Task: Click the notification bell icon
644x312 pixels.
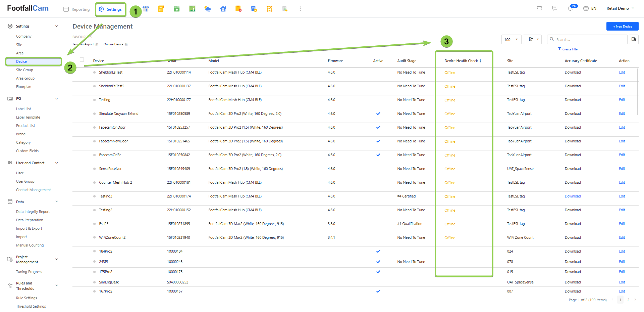Action: point(570,8)
